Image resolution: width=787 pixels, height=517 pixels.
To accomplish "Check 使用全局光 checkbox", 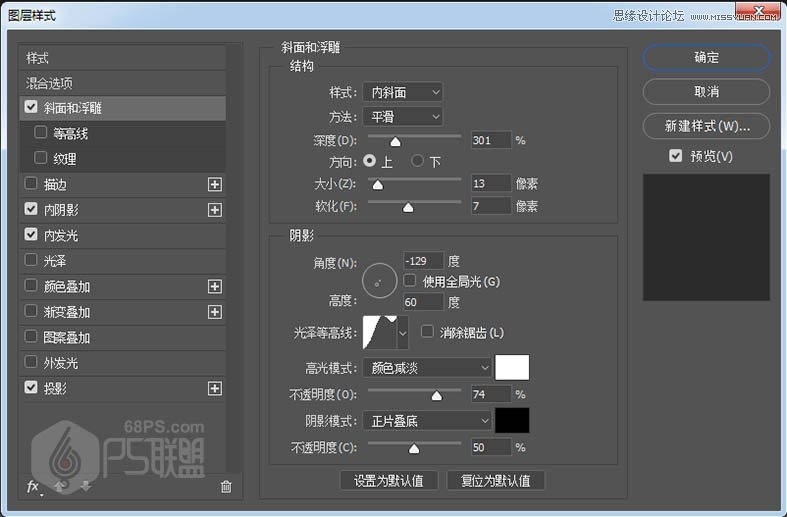I will [x=410, y=281].
